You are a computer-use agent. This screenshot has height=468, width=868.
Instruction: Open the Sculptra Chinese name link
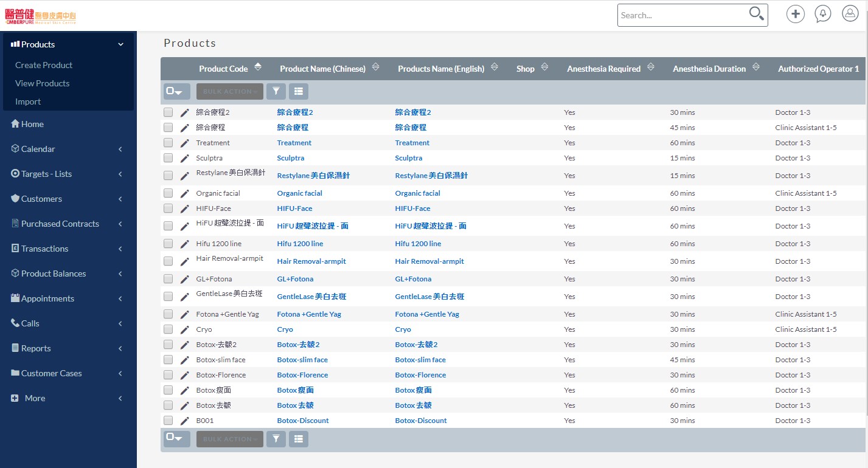(x=291, y=158)
